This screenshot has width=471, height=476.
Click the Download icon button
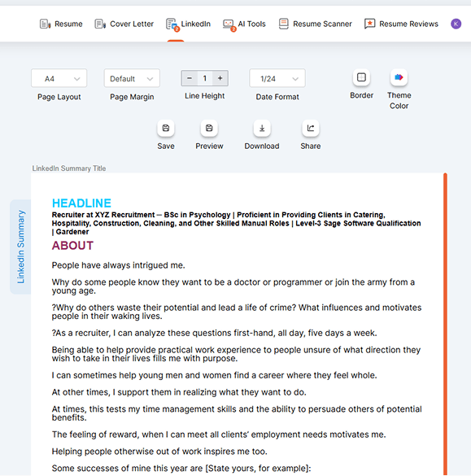pos(262,128)
